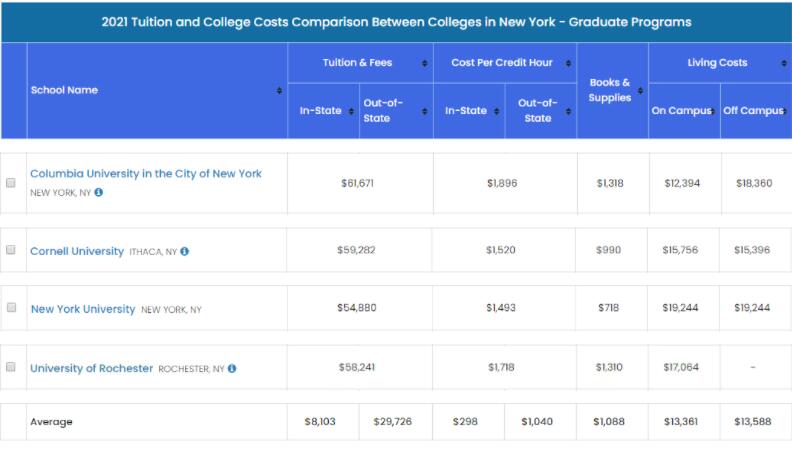Image resolution: width=792 pixels, height=457 pixels.
Task: Click the On Campus column header
Action: point(681,111)
